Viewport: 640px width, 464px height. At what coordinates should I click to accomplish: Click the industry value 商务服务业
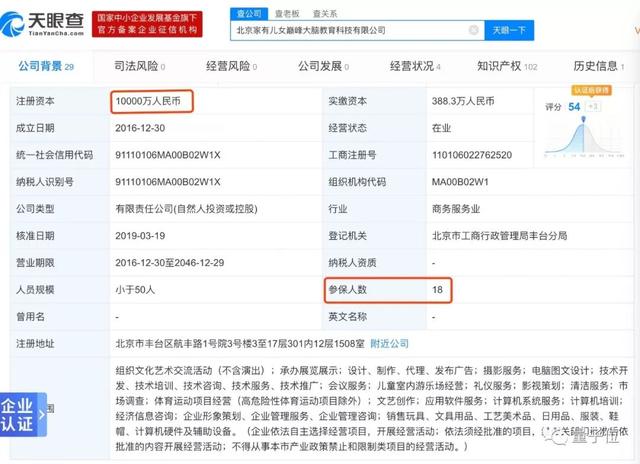tap(456, 209)
